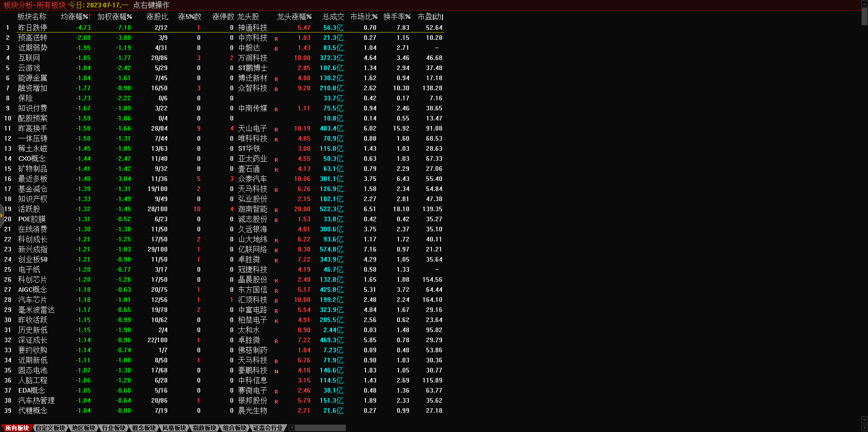868x432 pixels.
Task: Sort by 换手率% column header
Action: click(397, 16)
